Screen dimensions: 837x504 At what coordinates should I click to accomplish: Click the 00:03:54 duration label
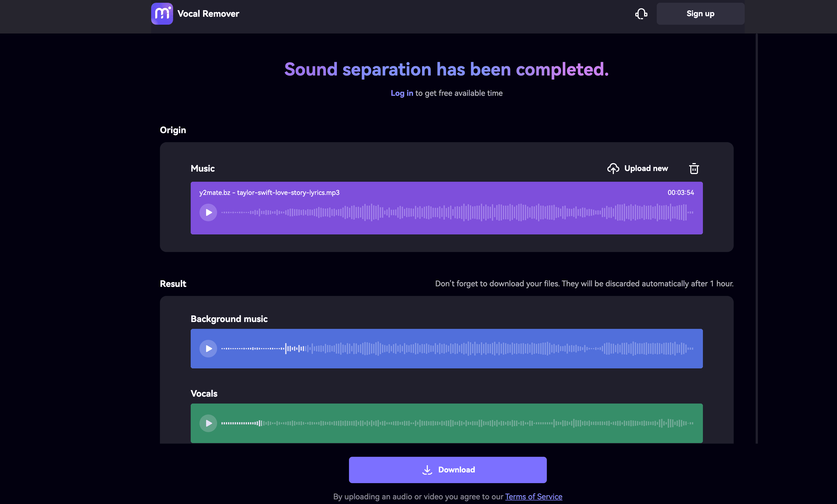(680, 192)
